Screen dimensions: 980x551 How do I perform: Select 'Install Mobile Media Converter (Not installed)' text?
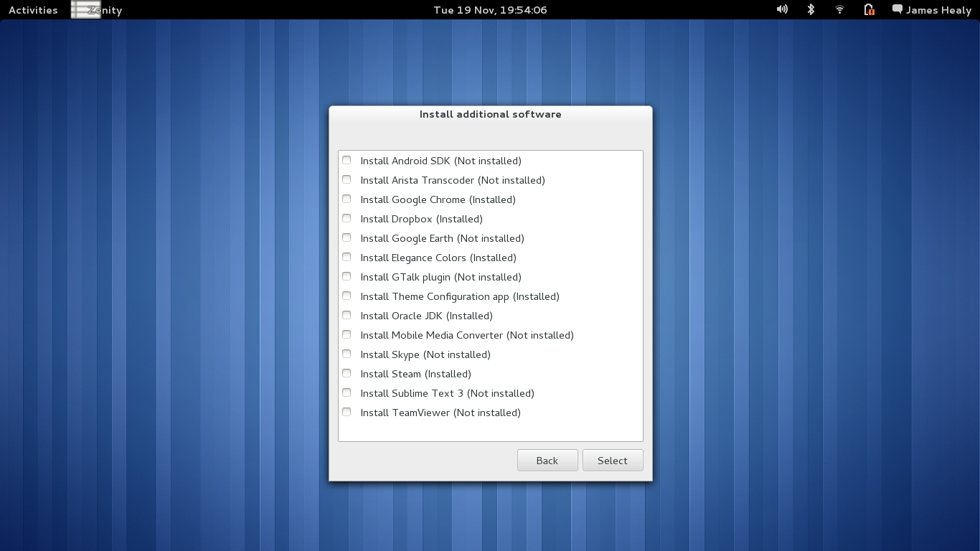tap(467, 335)
